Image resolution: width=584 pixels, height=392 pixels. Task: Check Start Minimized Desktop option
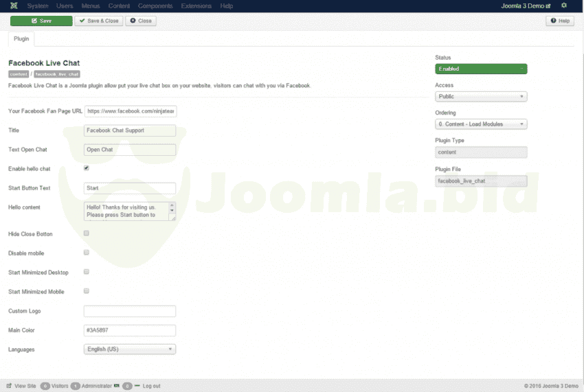(x=87, y=272)
